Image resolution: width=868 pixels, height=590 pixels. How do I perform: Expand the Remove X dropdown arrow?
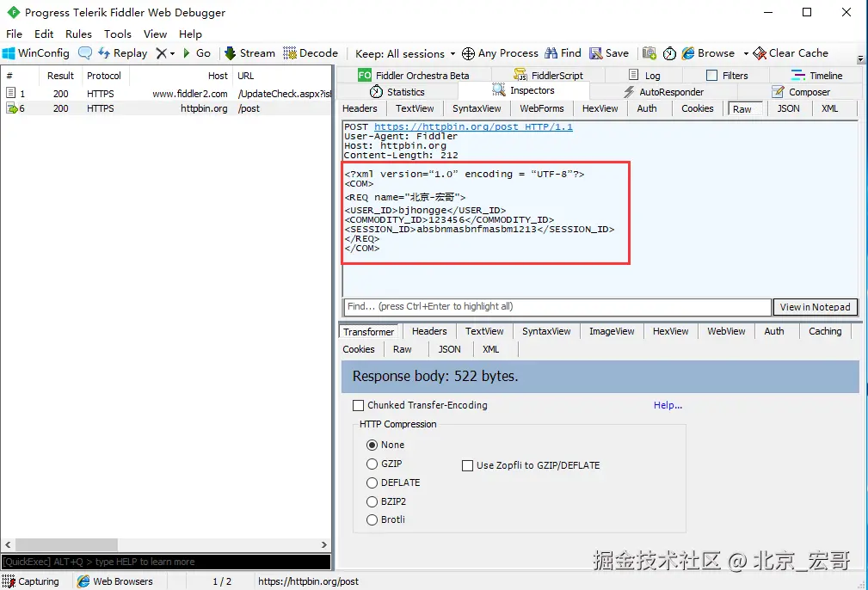[172, 53]
